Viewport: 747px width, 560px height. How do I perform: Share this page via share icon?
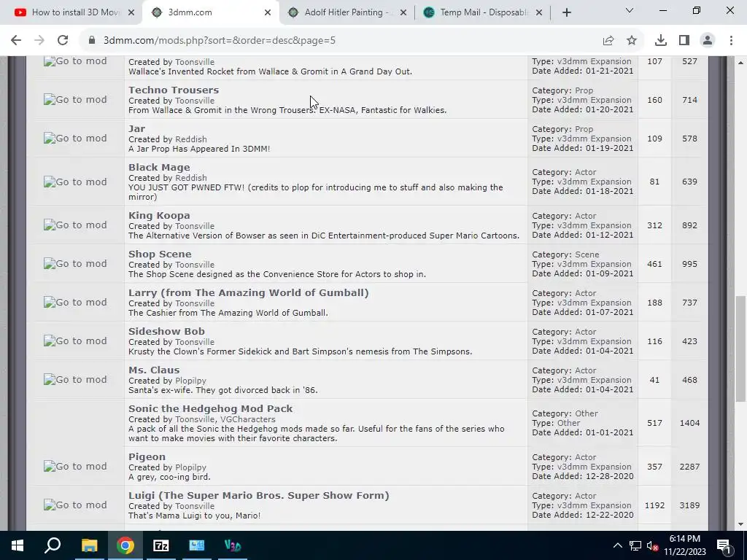pyautogui.click(x=608, y=41)
